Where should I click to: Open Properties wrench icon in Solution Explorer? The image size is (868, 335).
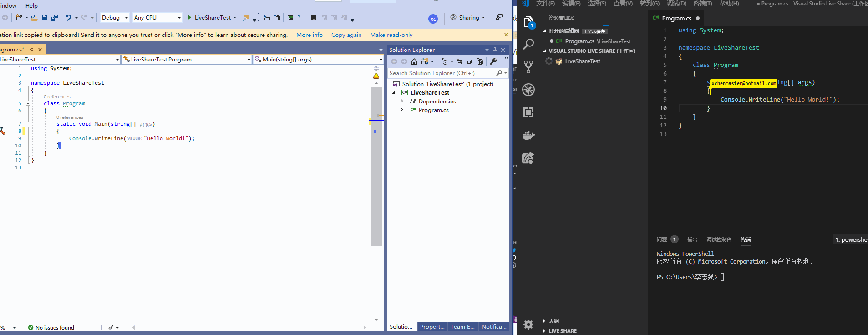coord(493,61)
